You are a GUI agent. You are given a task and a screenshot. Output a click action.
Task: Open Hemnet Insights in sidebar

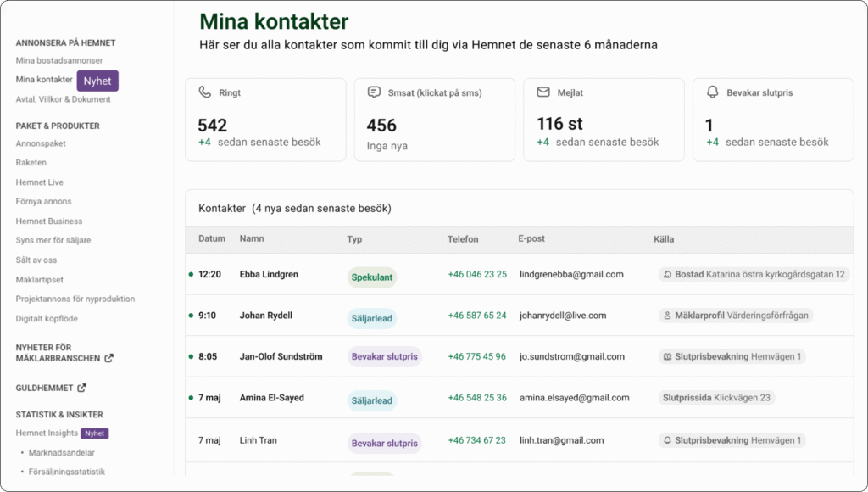[47, 433]
